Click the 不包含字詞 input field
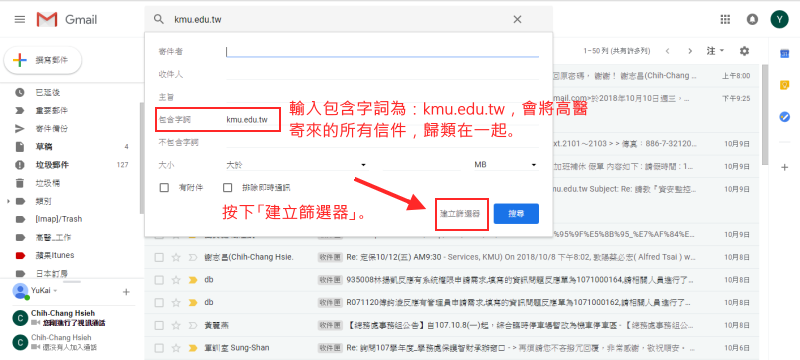This screenshot has height=360, width=800. click(382, 142)
